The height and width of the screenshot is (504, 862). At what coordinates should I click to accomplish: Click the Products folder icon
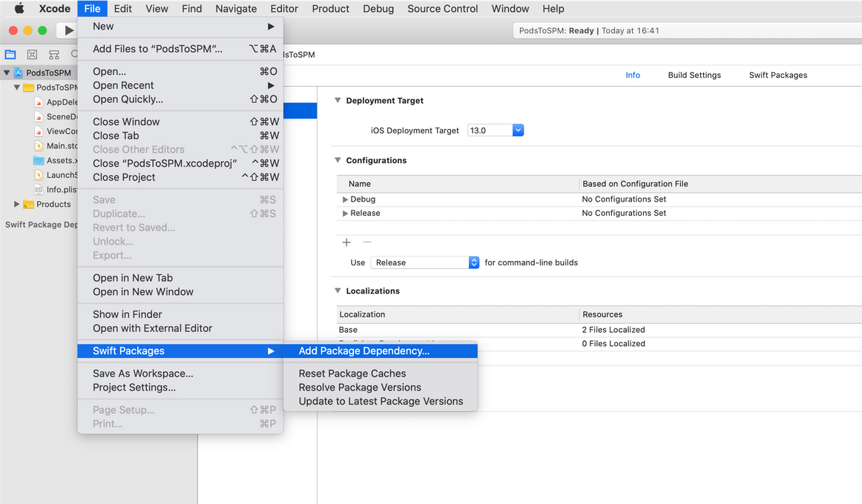pos(29,205)
